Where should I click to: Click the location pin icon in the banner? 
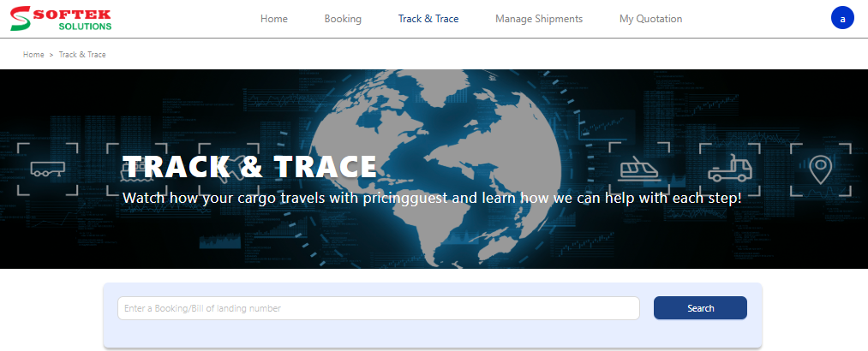pyautogui.click(x=820, y=170)
